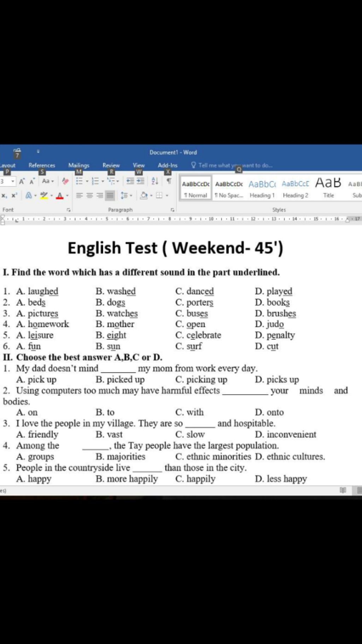Expand the Shading dropdown arrow

coord(151,195)
